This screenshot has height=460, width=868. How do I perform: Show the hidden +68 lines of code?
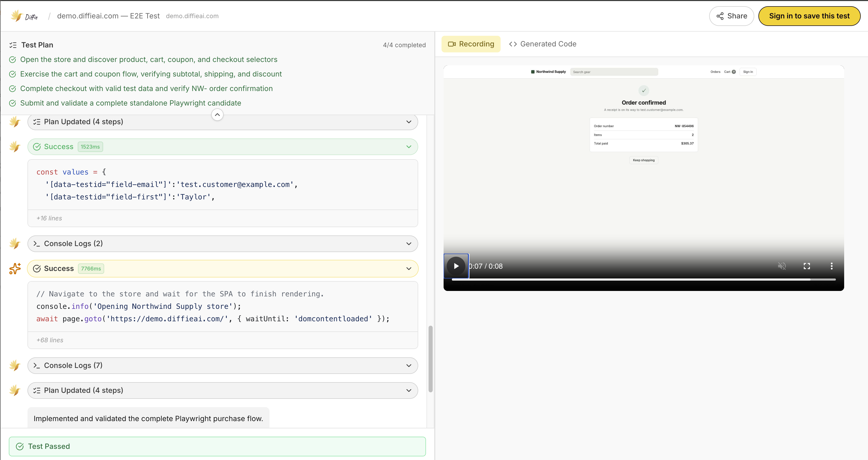(50, 340)
